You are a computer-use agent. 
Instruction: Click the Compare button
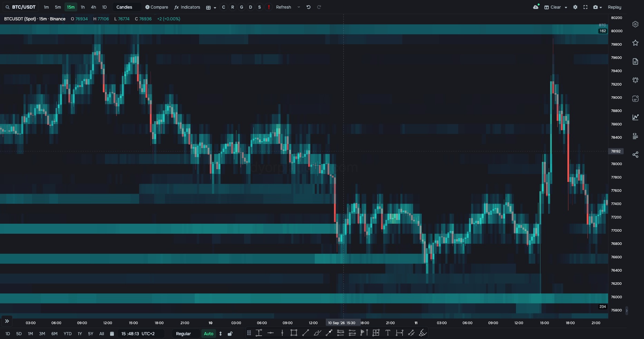pyautogui.click(x=157, y=7)
